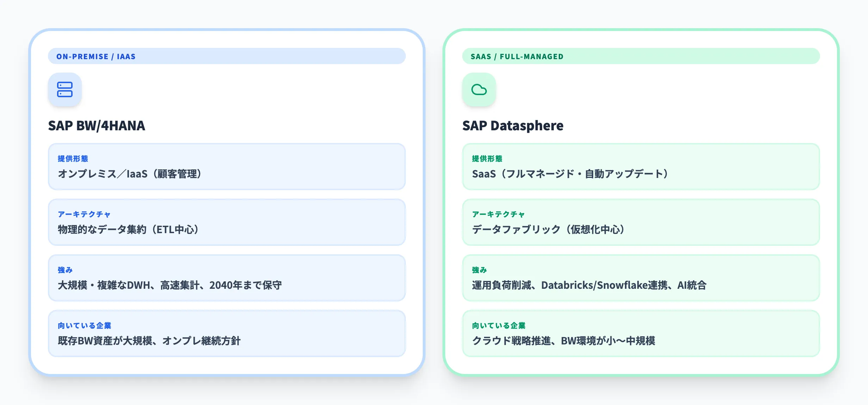Expand the 強み panel under SAP Datasphere
This screenshot has height=405, width=868.
tap(641, 278)
